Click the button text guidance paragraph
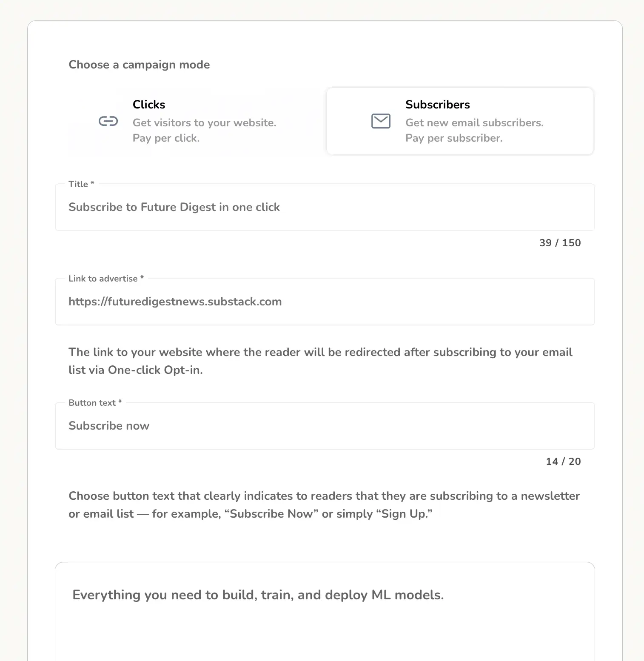Viewport: 644px width, 661px height. [324, 505]
